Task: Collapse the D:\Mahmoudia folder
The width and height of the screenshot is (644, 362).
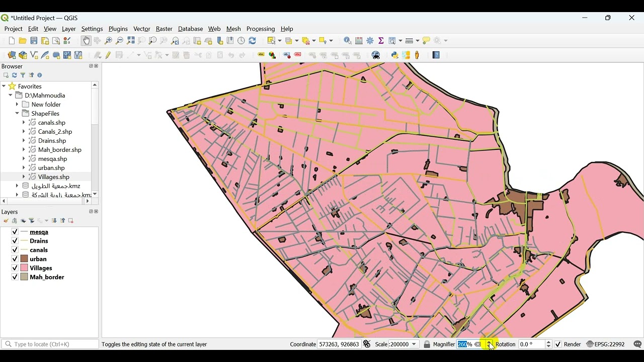Action: (x=11, y=96)
